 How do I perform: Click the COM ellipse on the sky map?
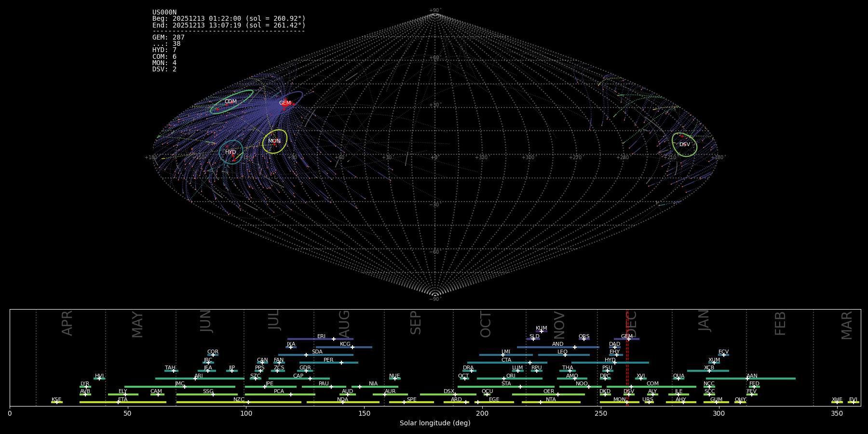click(232, 102)
